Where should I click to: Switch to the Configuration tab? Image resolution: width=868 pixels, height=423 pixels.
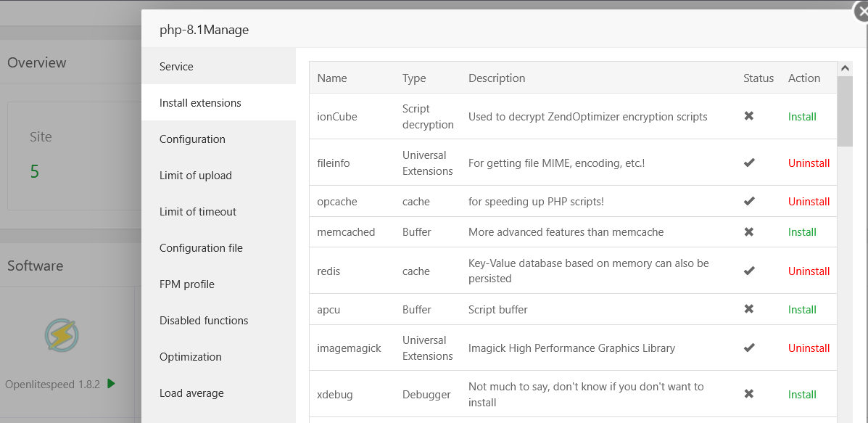[x=192, y=139]
